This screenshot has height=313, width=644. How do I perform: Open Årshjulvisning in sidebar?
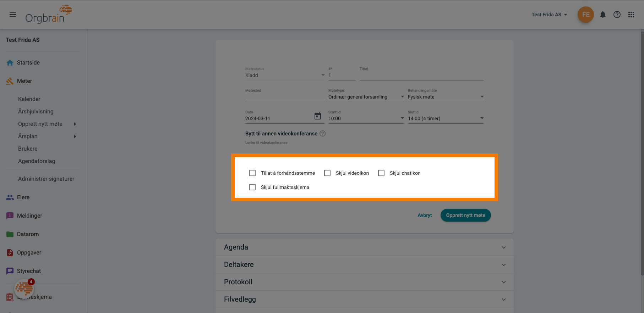point(36,112)
